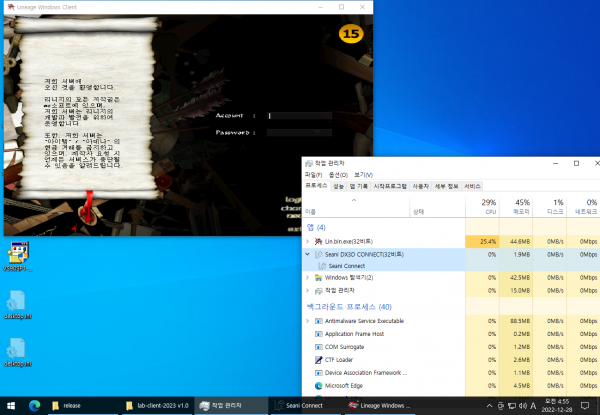Click the Lin.bin.exe process icon

(318, 241)
